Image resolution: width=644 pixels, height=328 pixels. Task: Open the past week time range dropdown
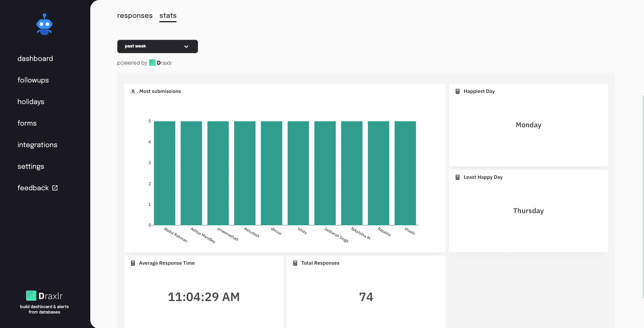[158, 46]
